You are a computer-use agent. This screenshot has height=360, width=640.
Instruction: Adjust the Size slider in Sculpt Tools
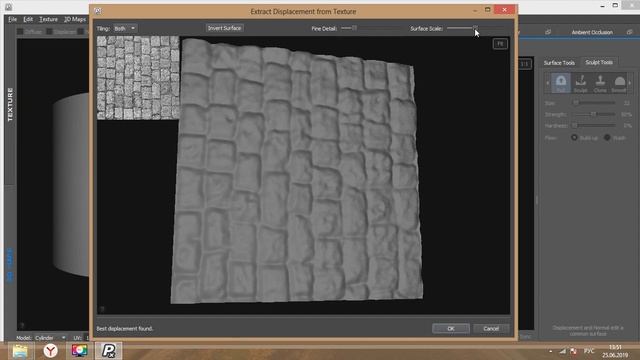tap(595, 103)
